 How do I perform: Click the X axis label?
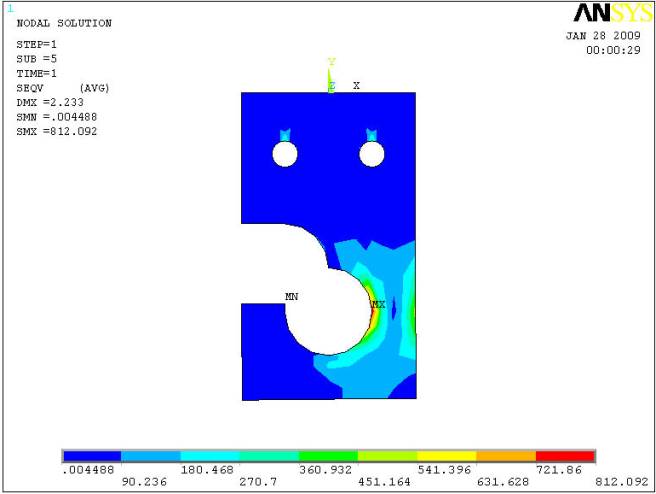(356, 85)
